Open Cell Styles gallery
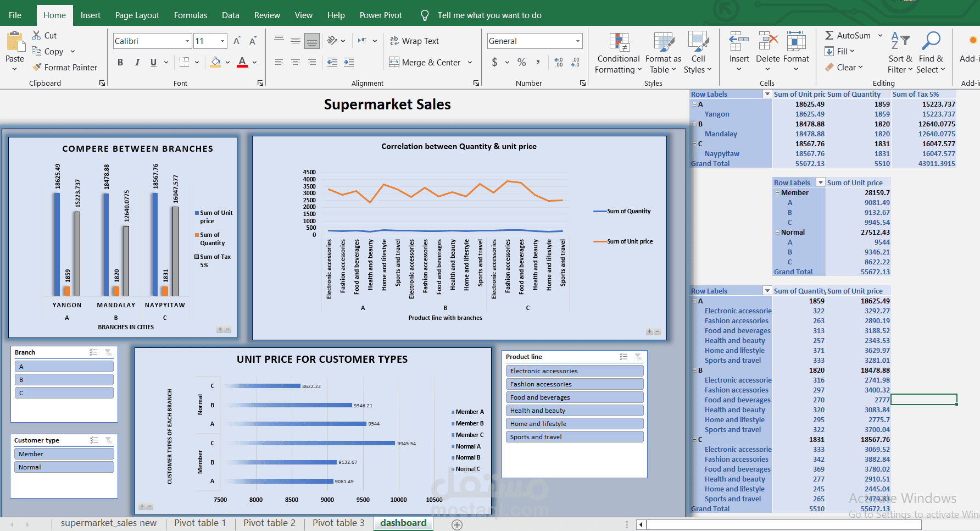 (x=698, y=53)
